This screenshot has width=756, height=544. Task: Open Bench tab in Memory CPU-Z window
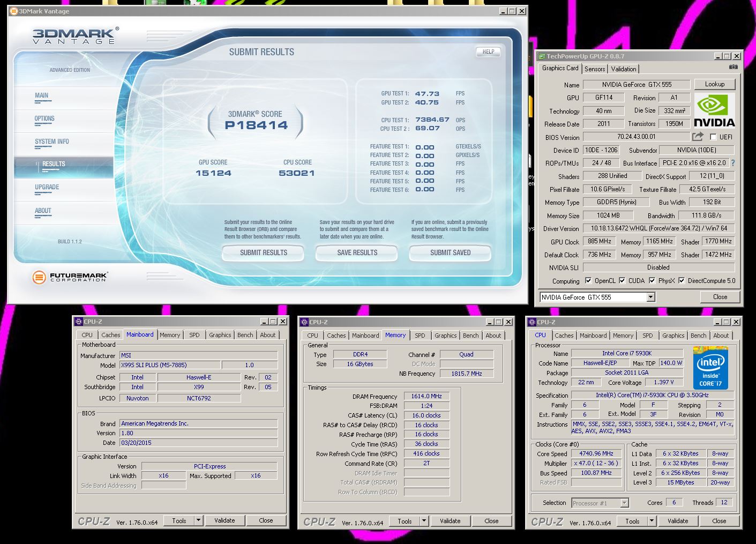click(471, 335)
